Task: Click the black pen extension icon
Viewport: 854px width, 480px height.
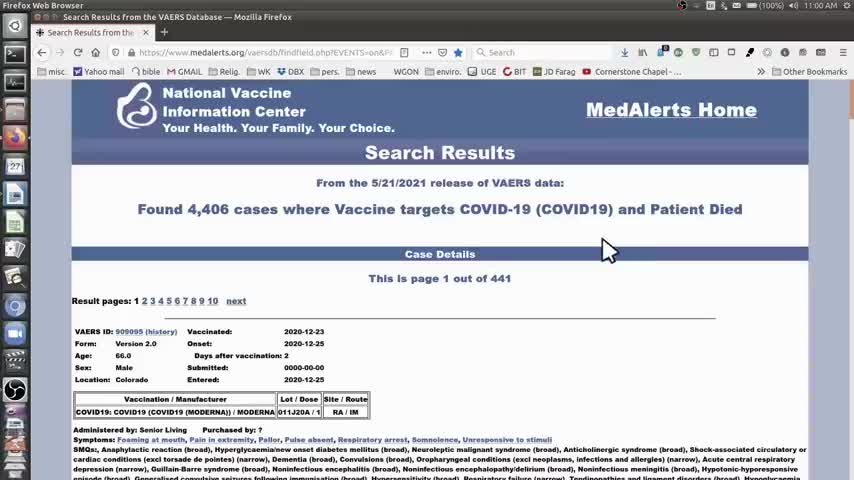Action: tap(749, 53)
